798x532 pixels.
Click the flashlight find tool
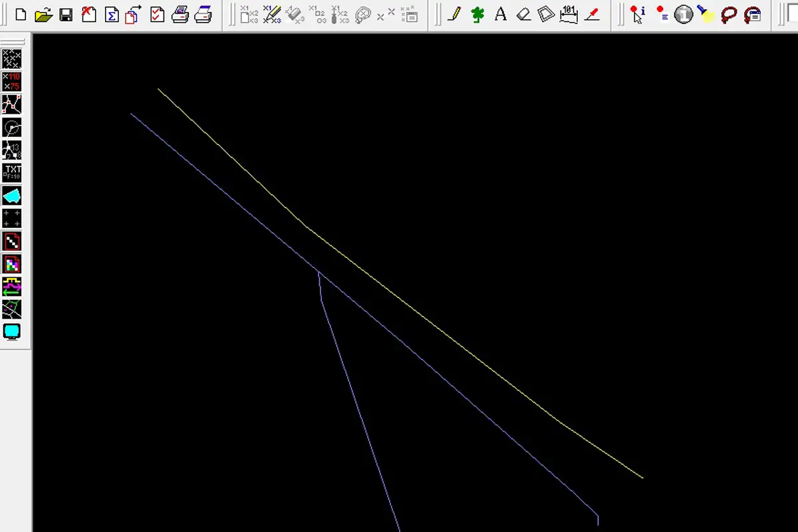[706, 14]
